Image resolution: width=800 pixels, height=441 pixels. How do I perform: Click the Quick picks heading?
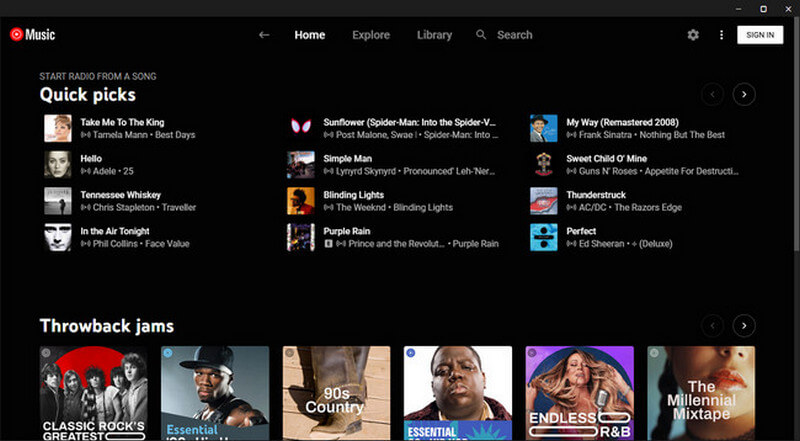coord(88,95)
